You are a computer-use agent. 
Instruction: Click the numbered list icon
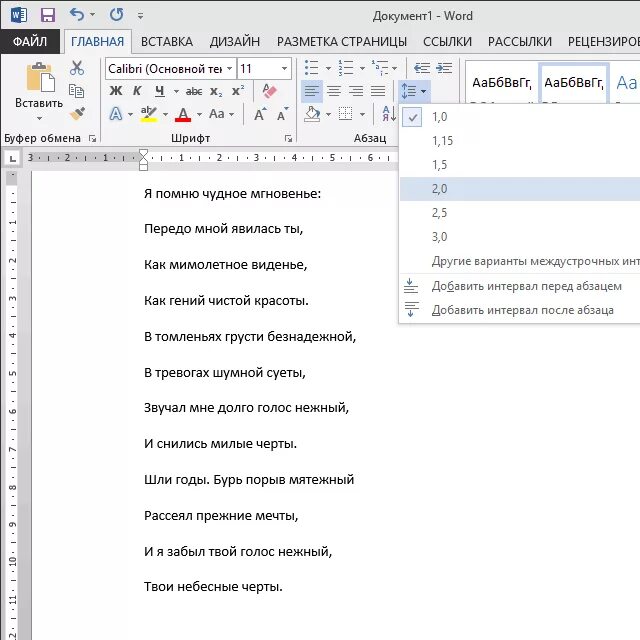coord(346,68)
